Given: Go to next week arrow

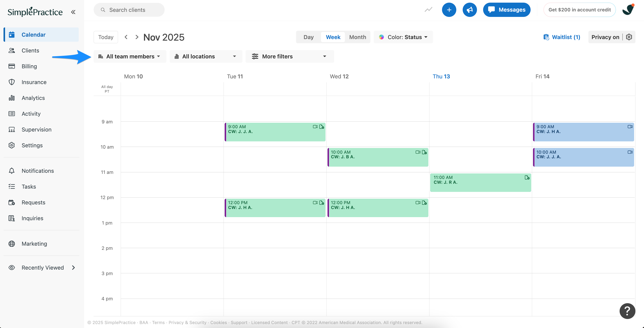Looking at the screenshot, I should [137, 37].
